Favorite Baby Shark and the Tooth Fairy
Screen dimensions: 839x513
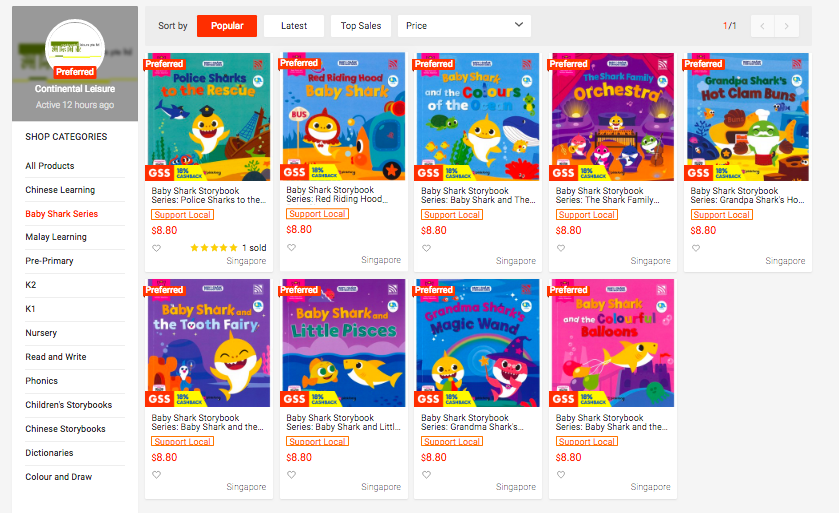coord(156,474)
